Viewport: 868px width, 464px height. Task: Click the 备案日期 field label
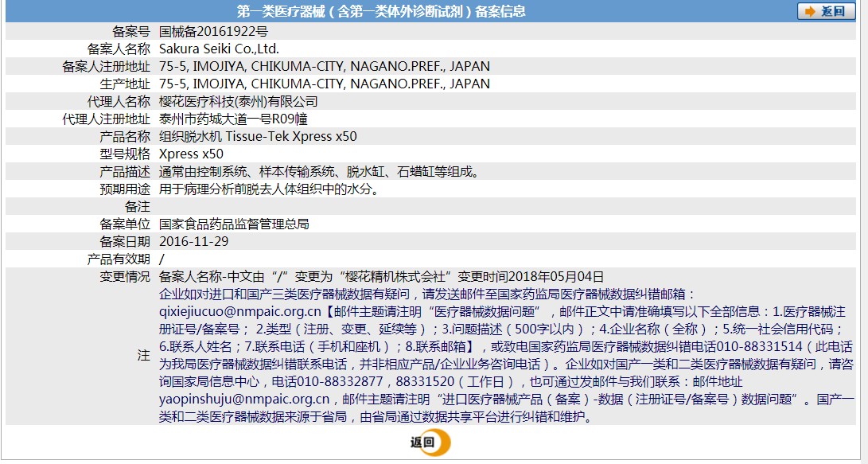point(125,242)
